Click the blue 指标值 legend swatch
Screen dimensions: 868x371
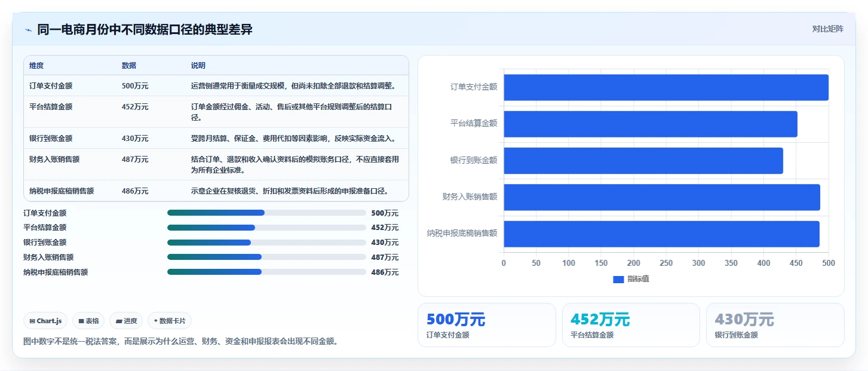(618, 280)
